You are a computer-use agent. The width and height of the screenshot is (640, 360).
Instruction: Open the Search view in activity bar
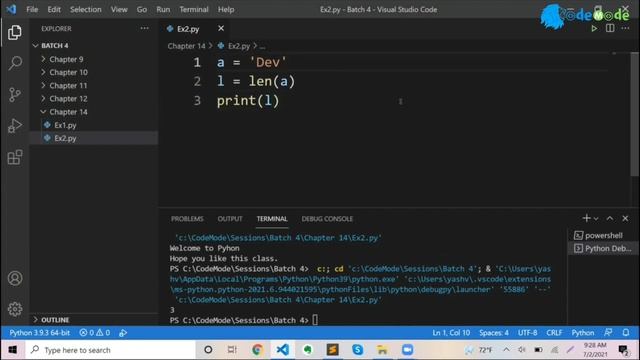(x=15, y=63)
